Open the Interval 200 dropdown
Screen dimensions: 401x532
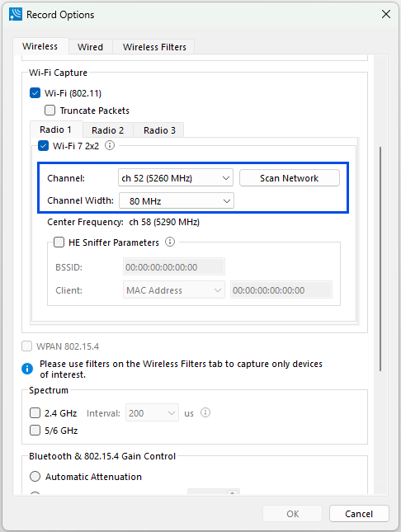pos(152,413)
